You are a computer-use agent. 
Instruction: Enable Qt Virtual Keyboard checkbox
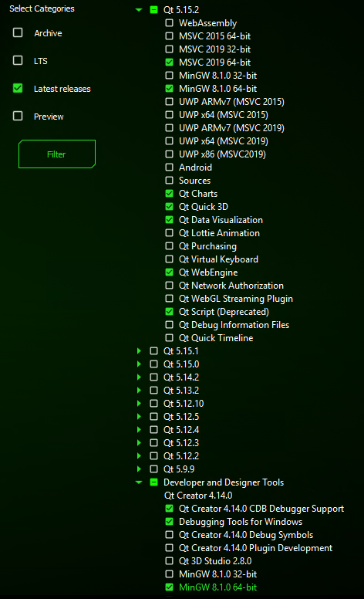[x=169, y=259]
